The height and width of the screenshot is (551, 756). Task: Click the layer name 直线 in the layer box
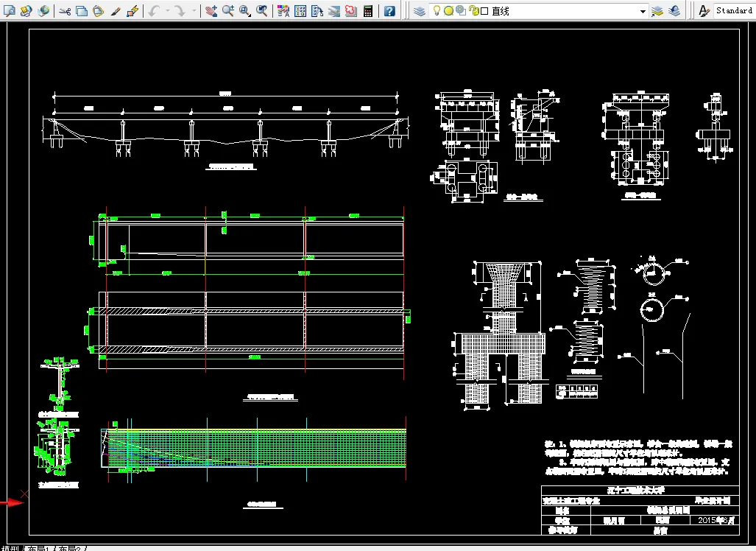click(501, 11)
